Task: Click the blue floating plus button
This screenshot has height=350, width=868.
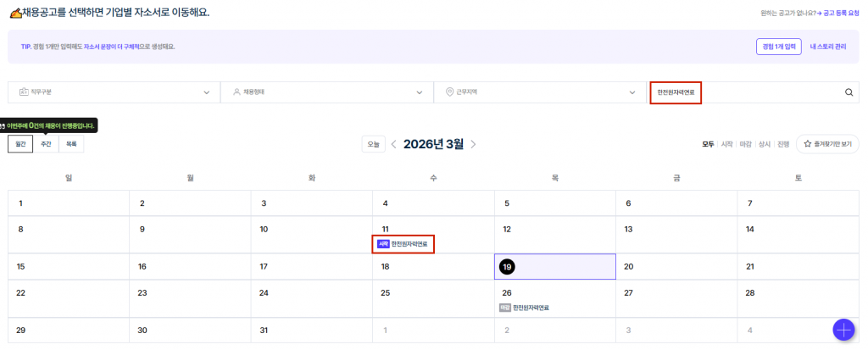Action: pyautogui.click(x=843, y=330)
